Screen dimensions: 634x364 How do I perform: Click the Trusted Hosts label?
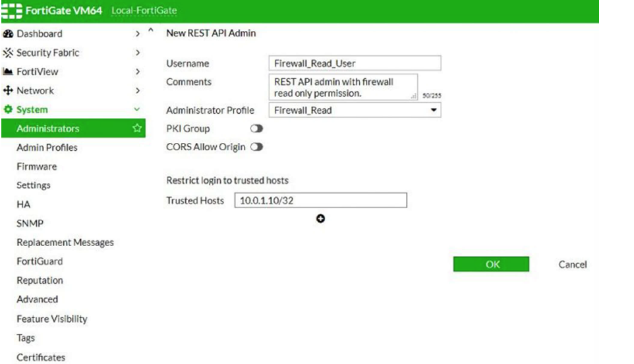195,200
